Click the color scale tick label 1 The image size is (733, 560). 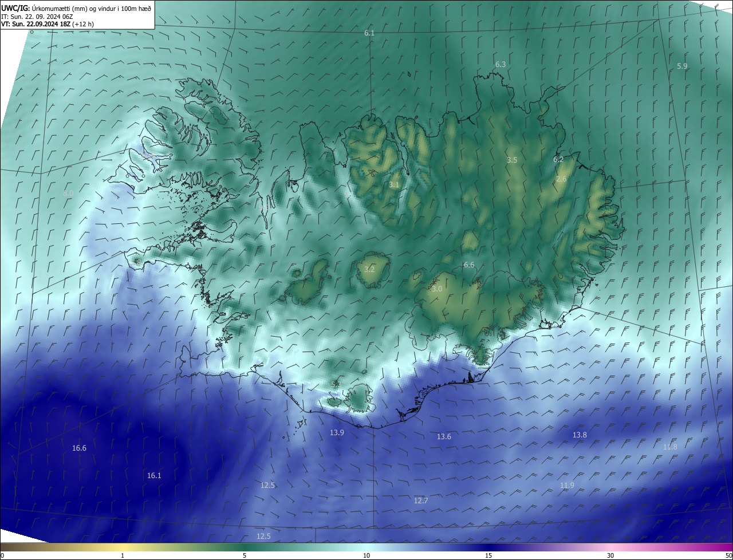(x=123, y=555)
